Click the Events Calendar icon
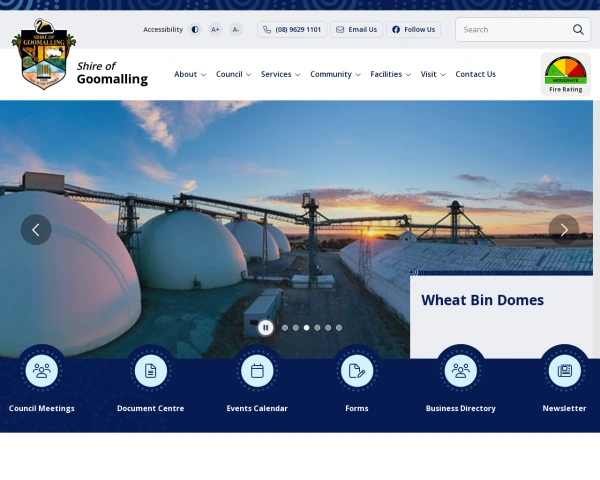 click(x=257, y=371)
